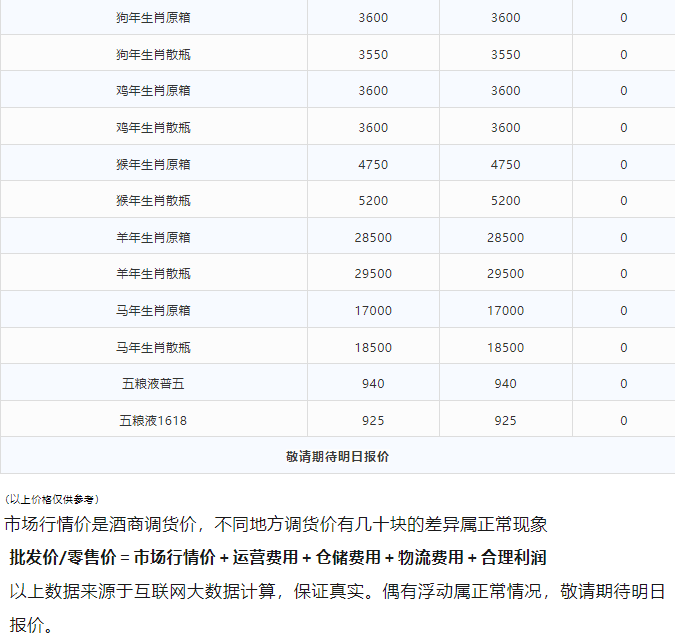The width and height of the screenshot is (675, 640).
Task: Click the right 29500 price for 羊年生肖散瓶
Action: (506, 274)
